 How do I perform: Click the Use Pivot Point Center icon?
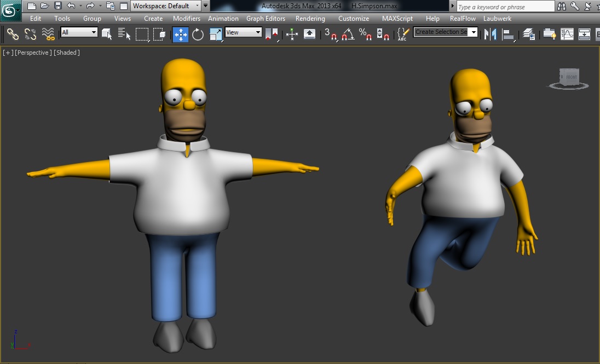point(272,34)
